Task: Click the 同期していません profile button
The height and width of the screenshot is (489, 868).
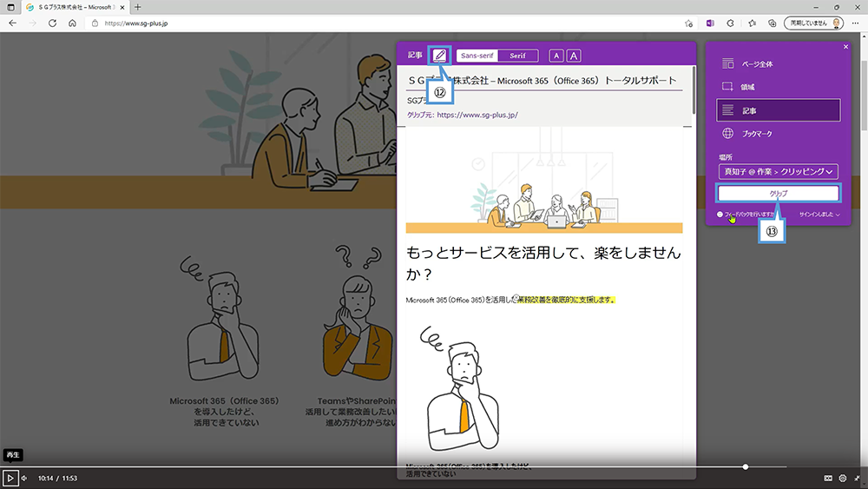Action: (813, 23)
